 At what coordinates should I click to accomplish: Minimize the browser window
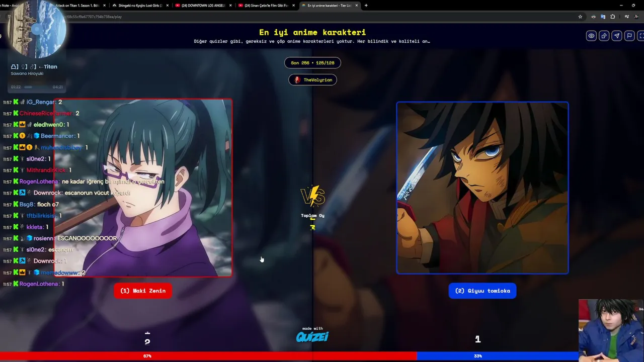(x=621, y=5)
